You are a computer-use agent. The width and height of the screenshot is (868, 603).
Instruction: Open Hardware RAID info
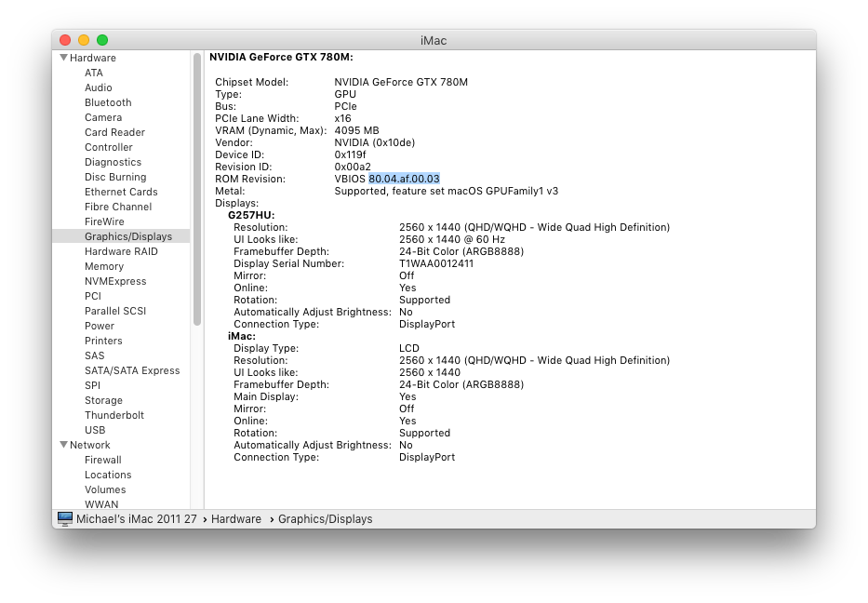click(x=121, y=251)
